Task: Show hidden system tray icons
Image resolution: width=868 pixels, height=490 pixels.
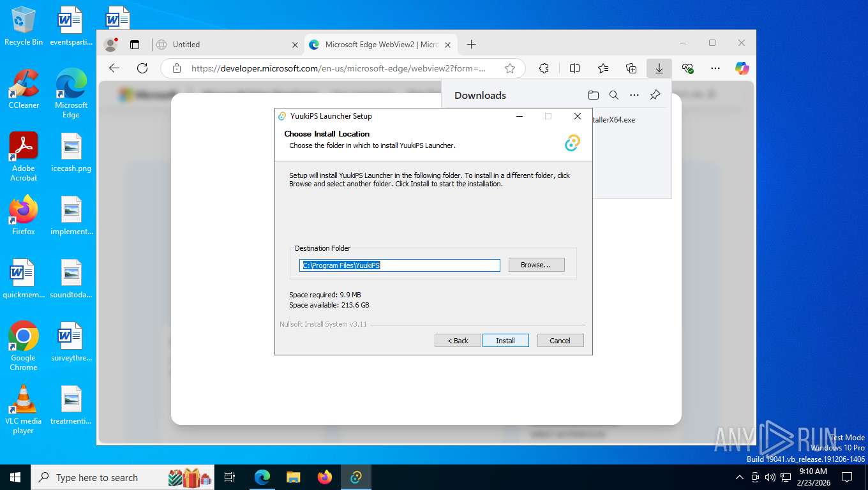Action: (740, 477)
